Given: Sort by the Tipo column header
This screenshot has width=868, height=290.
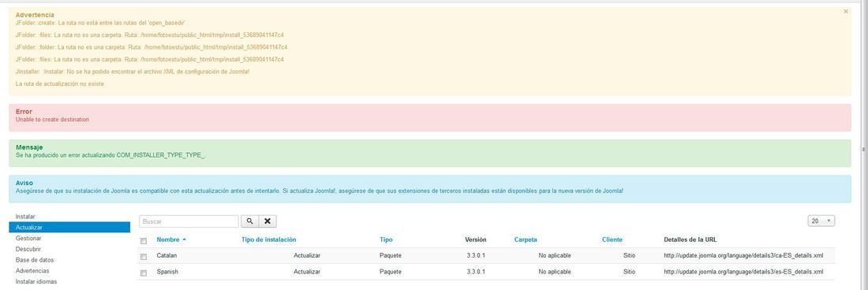Looking at the screenshot, I should (x=386, y=240).
